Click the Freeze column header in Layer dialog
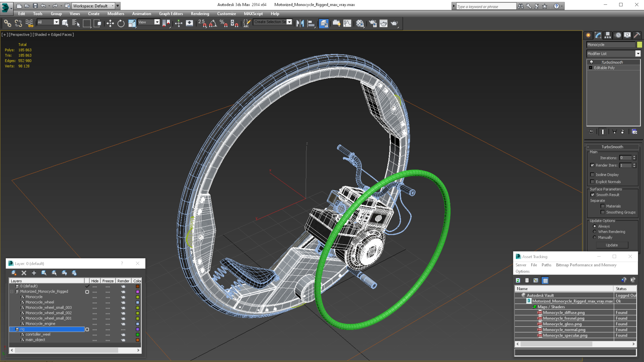Viewport: 644px width, 362px height. pos(108,281)
